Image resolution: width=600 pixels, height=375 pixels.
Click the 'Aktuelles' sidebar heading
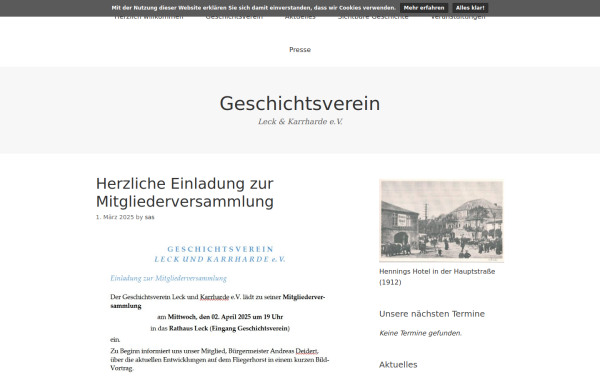tap(398, 365)
